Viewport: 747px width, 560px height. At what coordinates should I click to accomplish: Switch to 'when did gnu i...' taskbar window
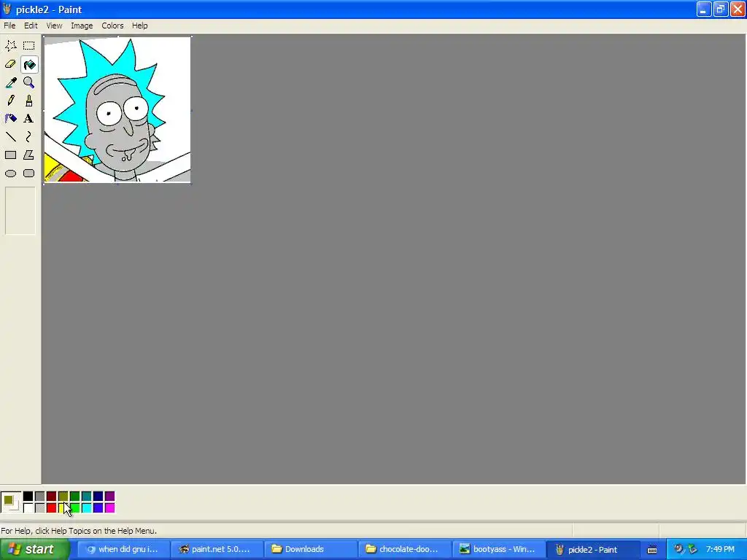click(123, 549)
